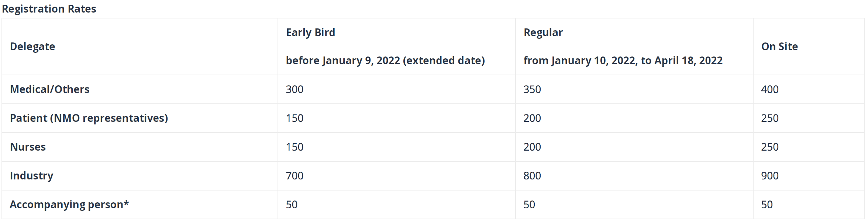Viewport: 868px width, 223px height.
Task: Click the Medical/Others On Site price 400
Action: coord(770,89)
